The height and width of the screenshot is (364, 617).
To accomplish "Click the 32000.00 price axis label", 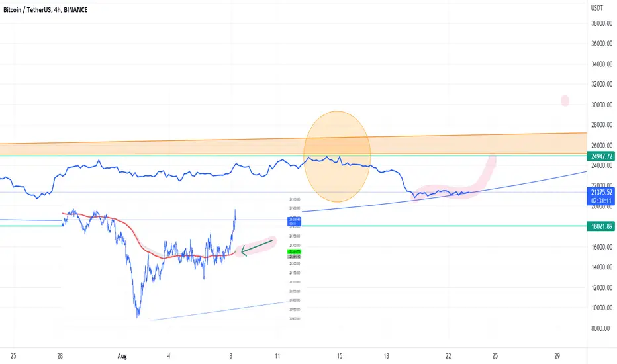I will coord(602,84).
